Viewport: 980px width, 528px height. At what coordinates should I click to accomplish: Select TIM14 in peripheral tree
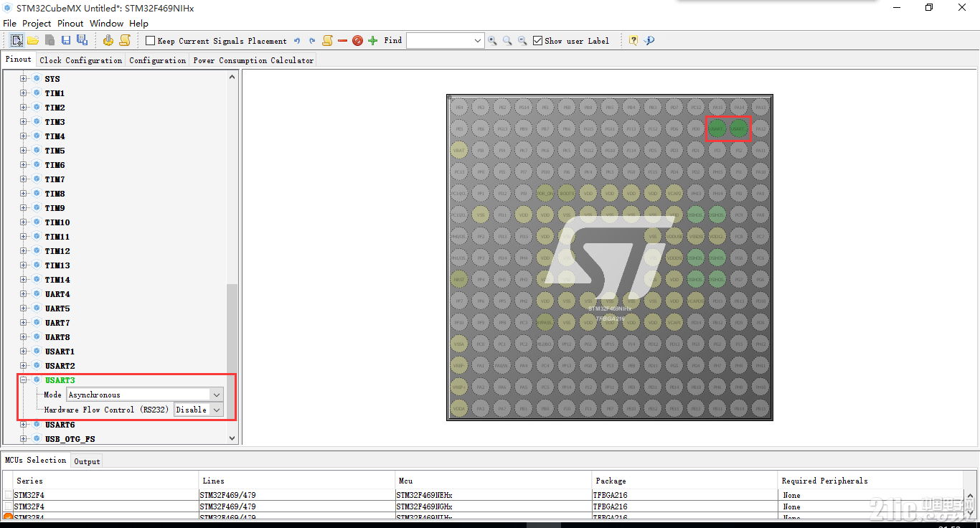click(x=57, y=280)
